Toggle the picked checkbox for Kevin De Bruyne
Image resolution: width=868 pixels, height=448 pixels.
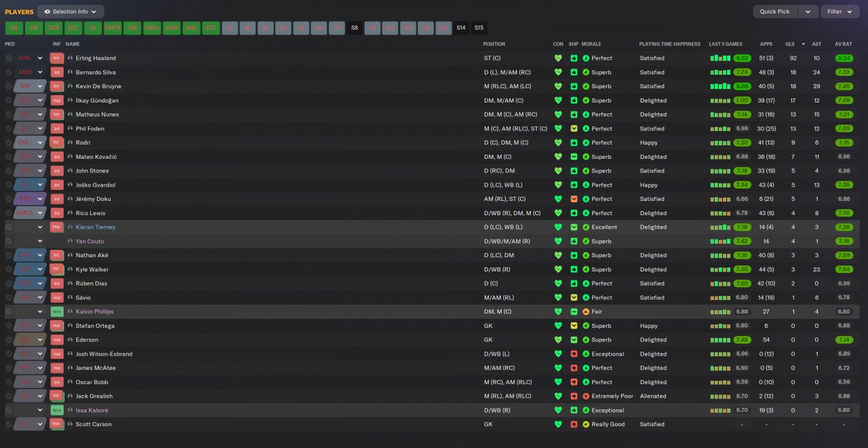coord(9,86)
